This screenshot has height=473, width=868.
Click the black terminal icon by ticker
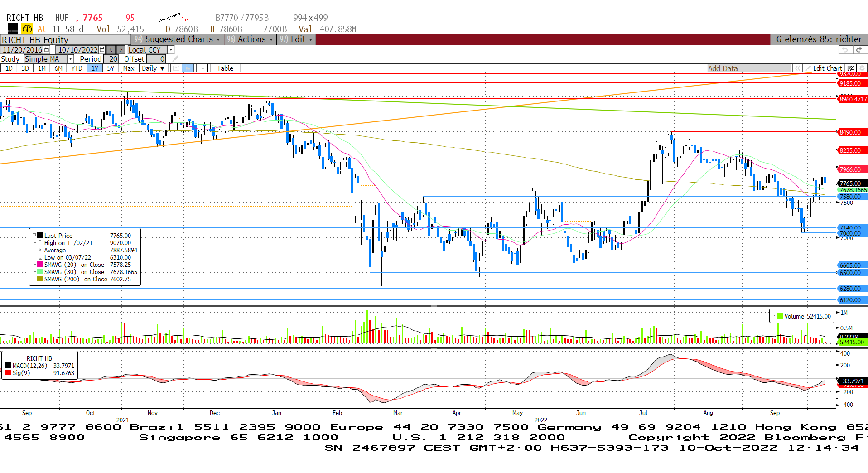13,29
